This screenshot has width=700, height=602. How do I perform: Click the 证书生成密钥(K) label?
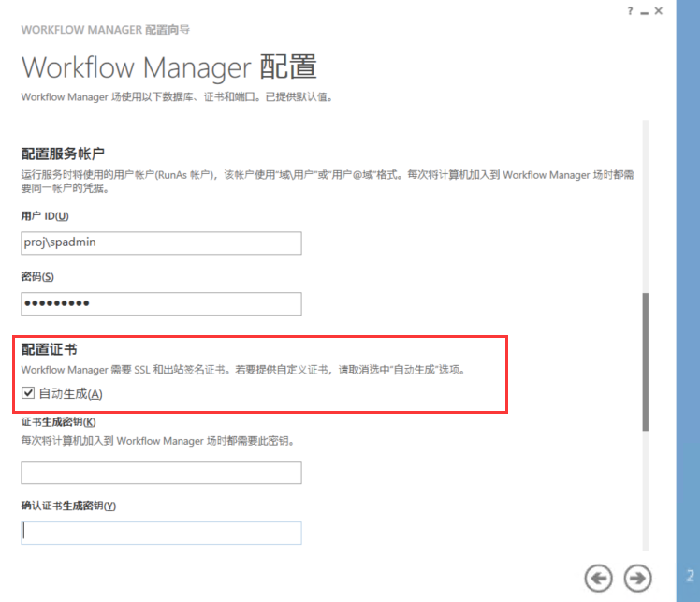58,422
